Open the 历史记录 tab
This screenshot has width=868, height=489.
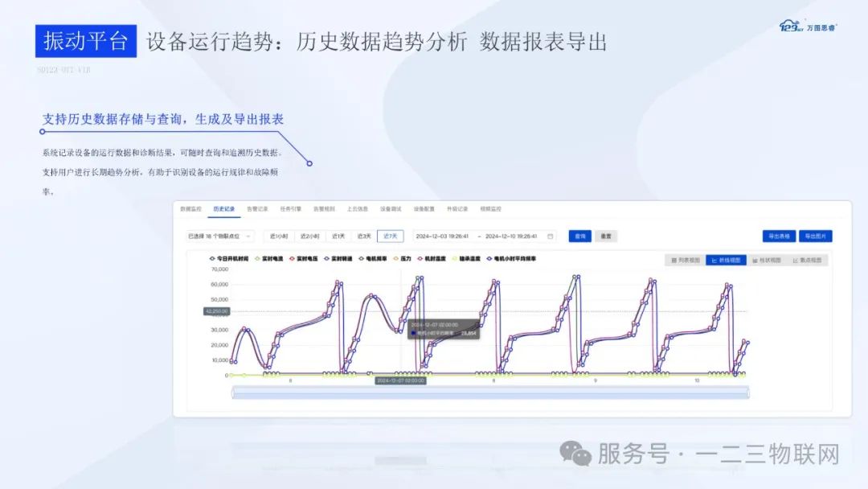click(x=223, y=209)
